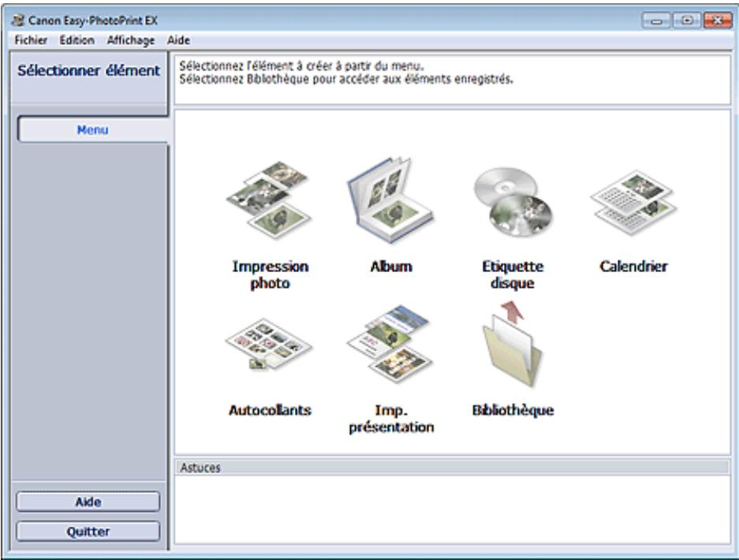The width and height of the screenshot is (739, 560).
Task: Open the Impression photo icon
Action: (x=269, y=200)
